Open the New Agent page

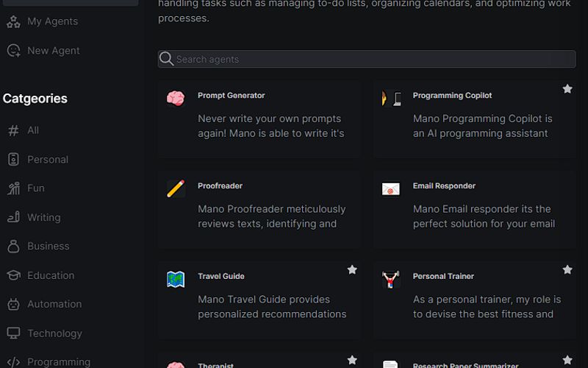tap(53, 51)
